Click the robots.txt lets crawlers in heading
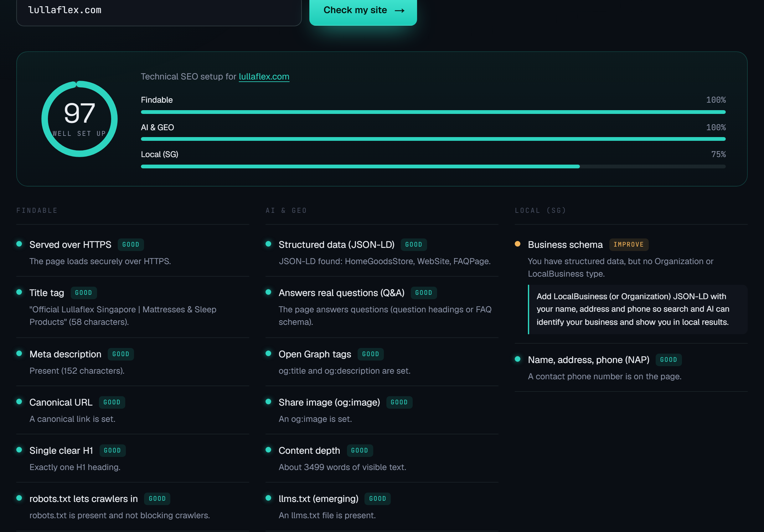The height and width of the screenshot is (532, 764). pos(84,499)
